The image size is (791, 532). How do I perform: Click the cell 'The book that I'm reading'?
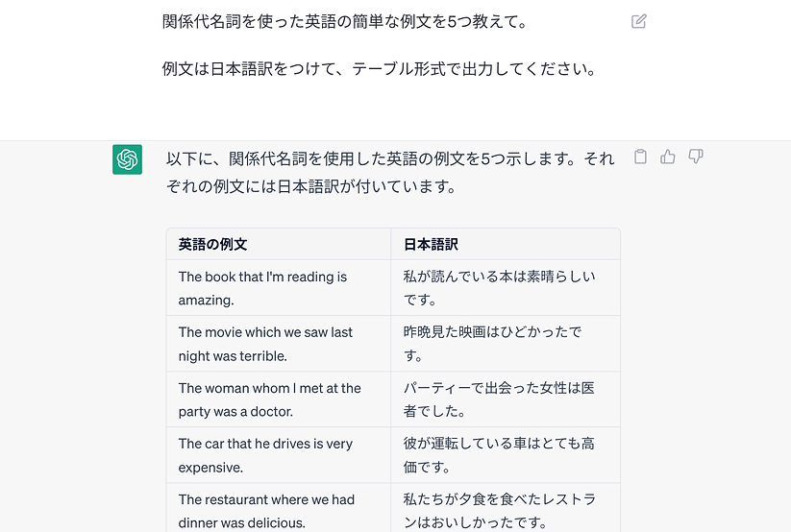[x=279, y=288]
